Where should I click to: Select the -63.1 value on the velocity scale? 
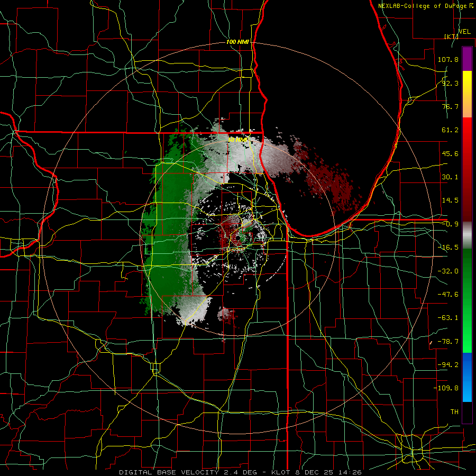pos(448,318)
